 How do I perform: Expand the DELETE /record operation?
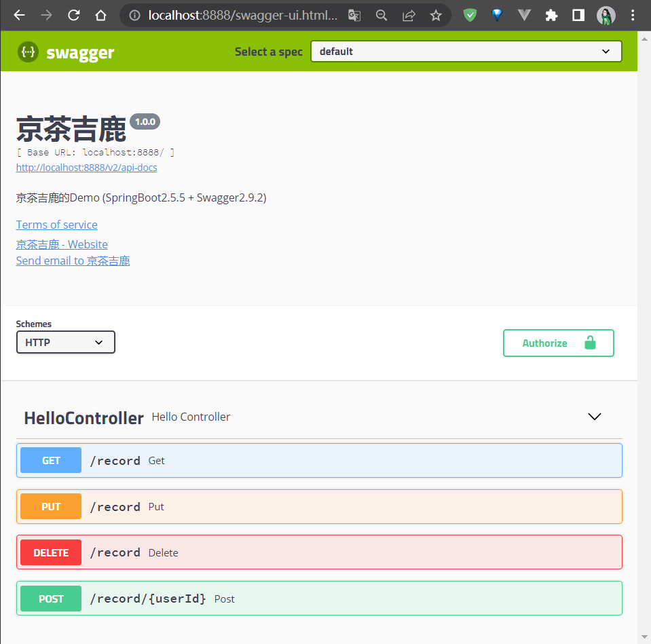click(319, 552)
